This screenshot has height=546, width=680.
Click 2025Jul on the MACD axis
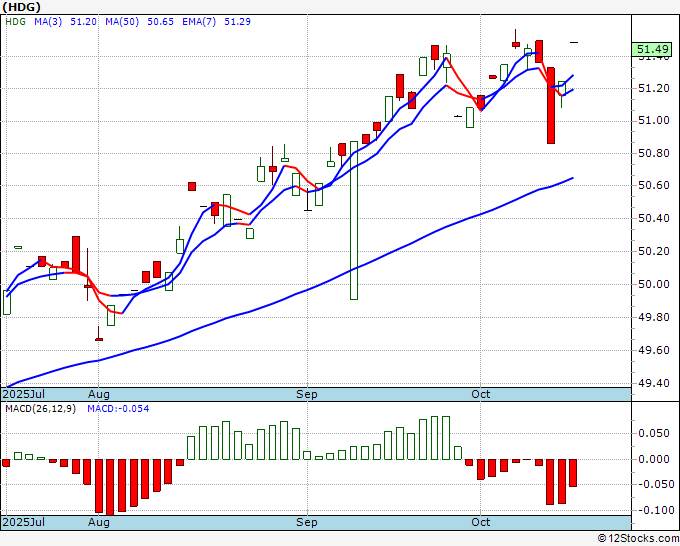23,523
